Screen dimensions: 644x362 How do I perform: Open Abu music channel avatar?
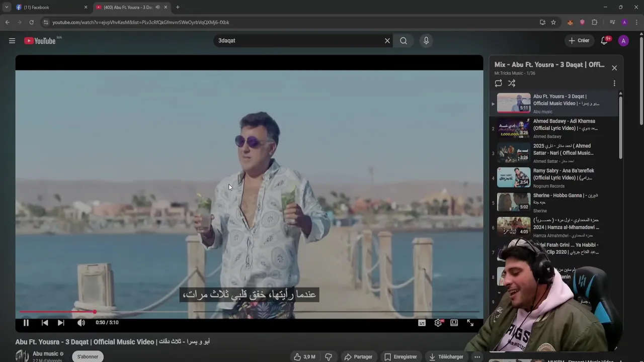pyautogui.click(x=22, y=356)
